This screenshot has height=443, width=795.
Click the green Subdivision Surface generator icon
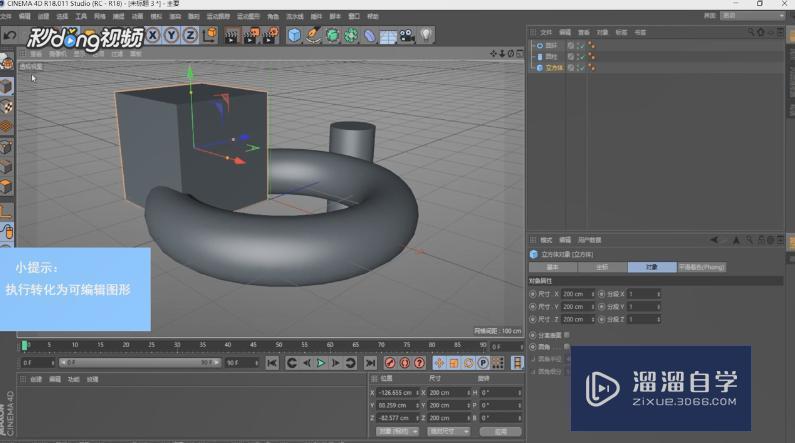332,35
